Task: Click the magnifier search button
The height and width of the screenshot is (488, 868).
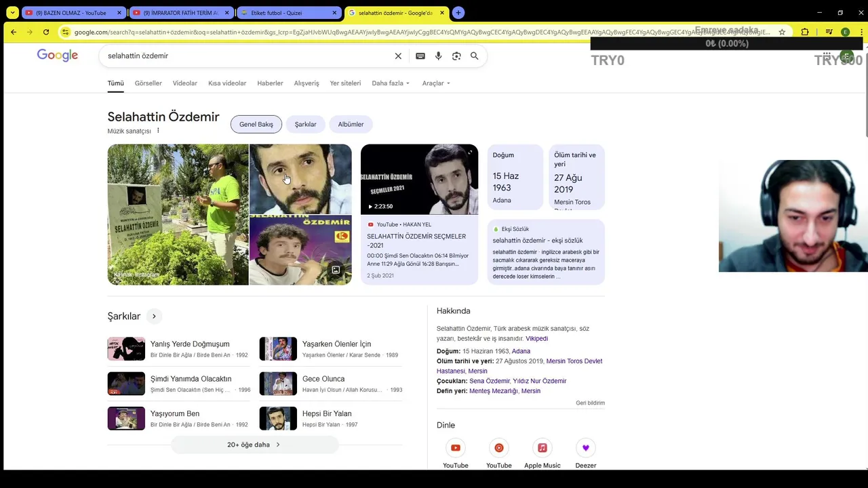Action: [475, 56]
